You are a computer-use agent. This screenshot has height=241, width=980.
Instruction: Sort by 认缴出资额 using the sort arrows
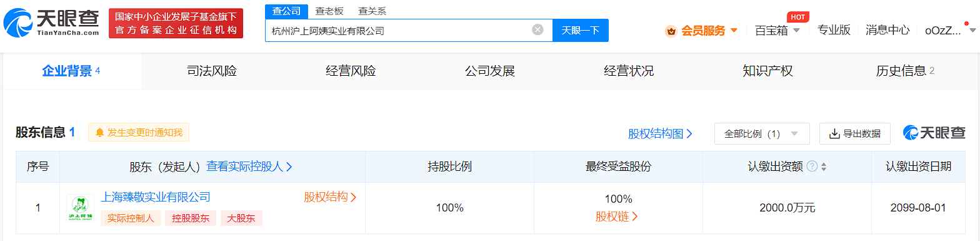pos(824,167)
